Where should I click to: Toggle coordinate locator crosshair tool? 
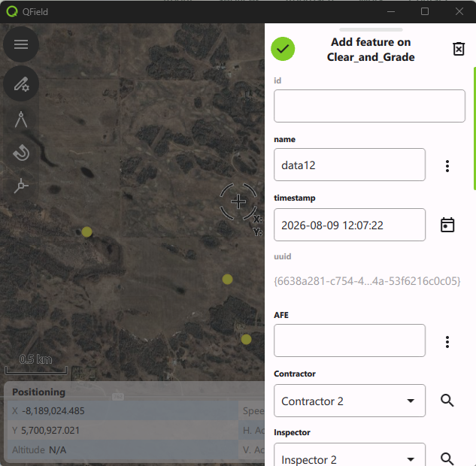[21, 186]
